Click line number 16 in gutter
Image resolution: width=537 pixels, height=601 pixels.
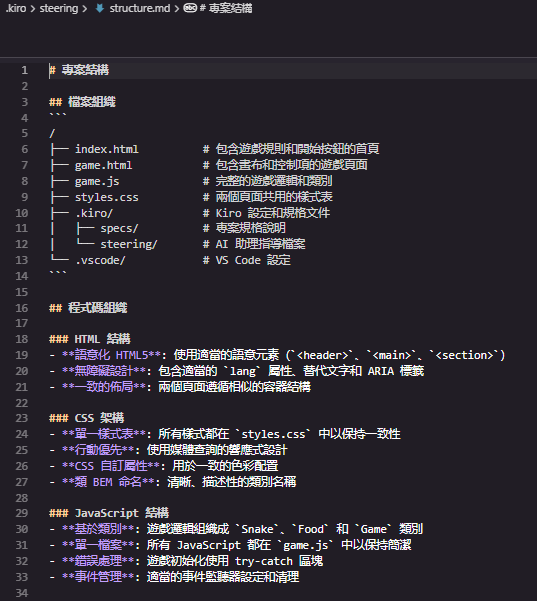click(22, 308)
